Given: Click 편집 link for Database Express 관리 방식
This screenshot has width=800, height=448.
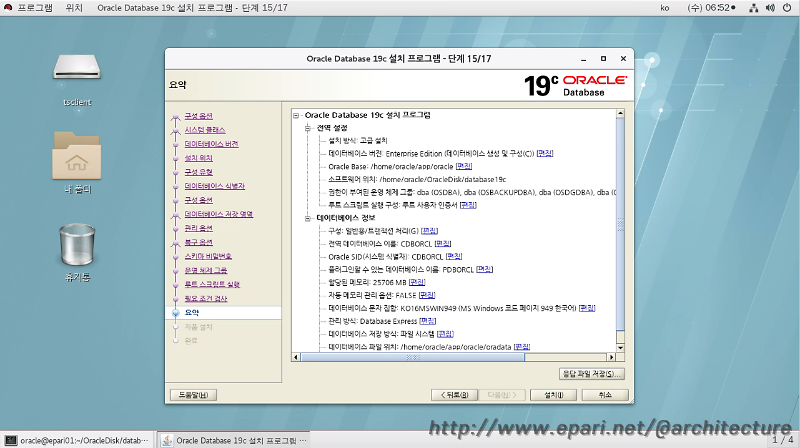Looking at the screenshot, I should (x=428, y=321).
